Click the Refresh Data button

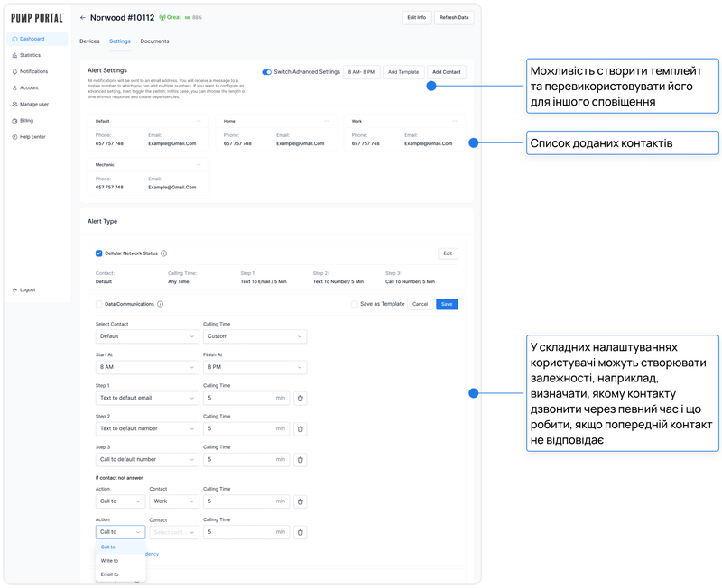(454, 17)
